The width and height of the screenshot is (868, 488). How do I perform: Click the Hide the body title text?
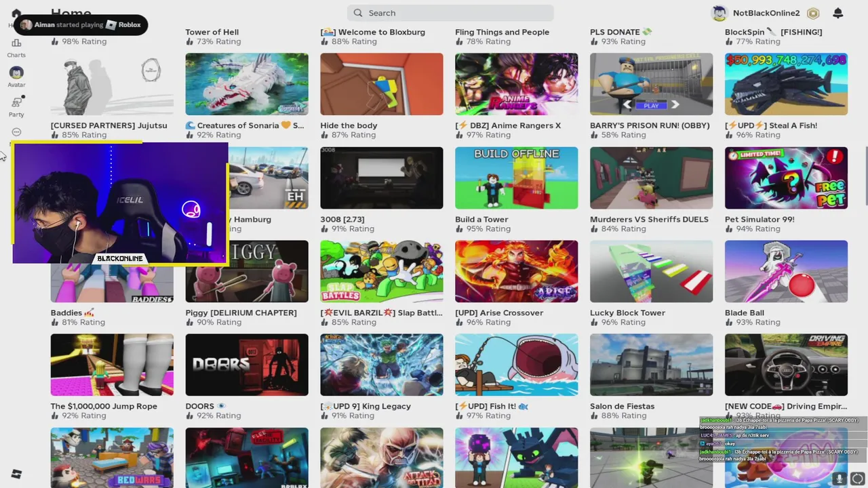[349, 125]
